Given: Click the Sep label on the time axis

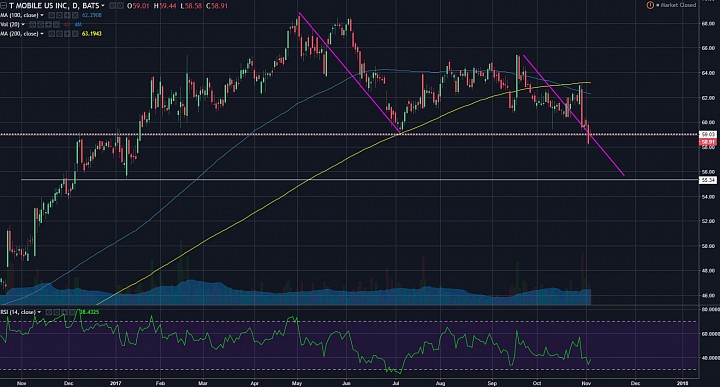Looking at the screenshot, I should coord(492,382).
